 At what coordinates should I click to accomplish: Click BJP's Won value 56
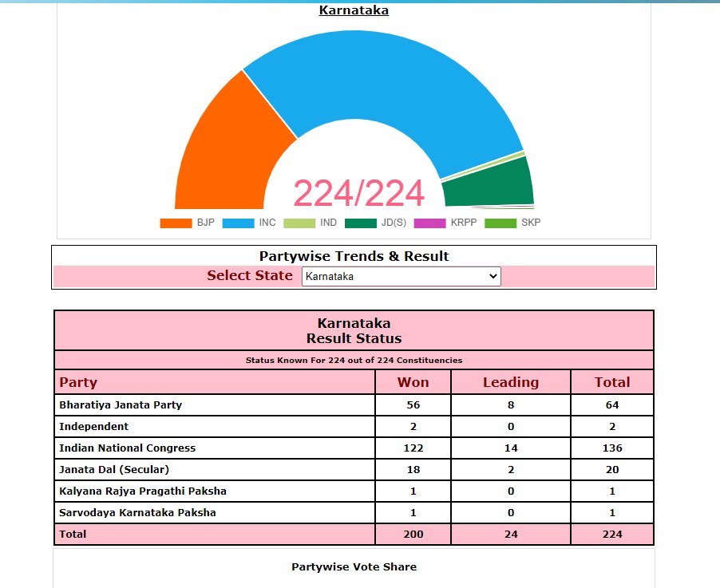point(413,404)
